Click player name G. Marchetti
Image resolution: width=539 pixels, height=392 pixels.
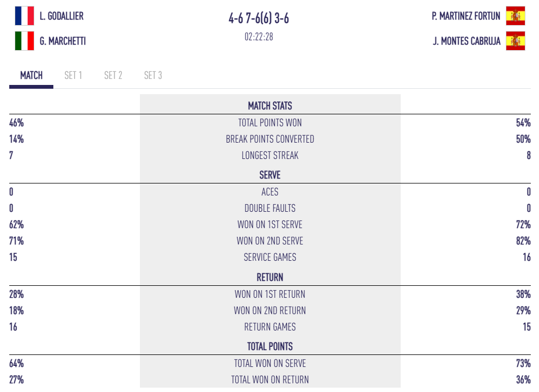(x=63, y=41)
